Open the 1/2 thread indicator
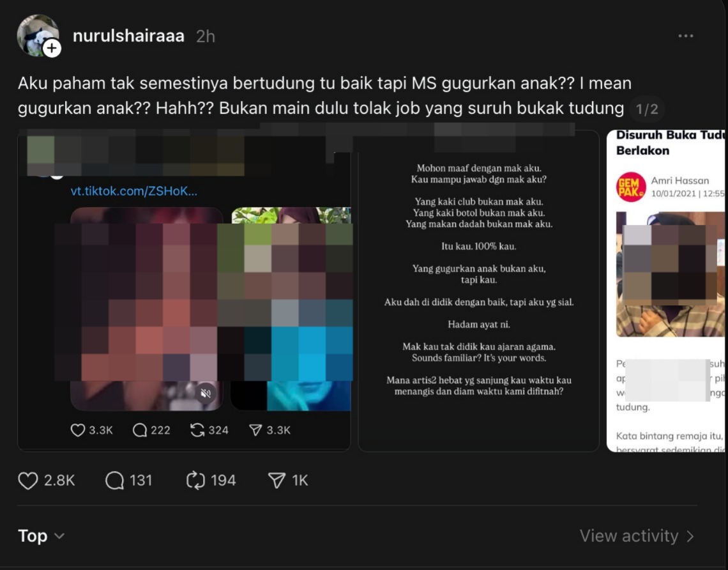Viewport: 728px width, 570px height. click(x=647, y=109)
